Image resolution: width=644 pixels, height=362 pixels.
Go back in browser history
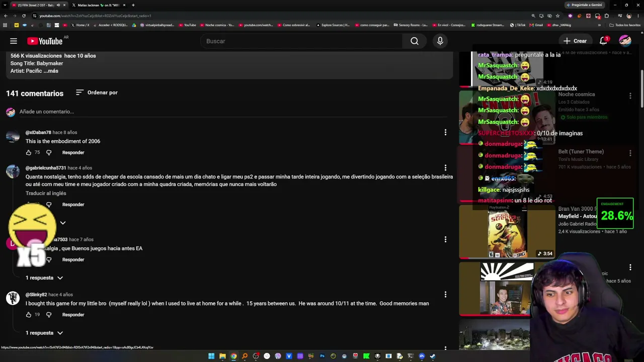(x=6, y=16)
